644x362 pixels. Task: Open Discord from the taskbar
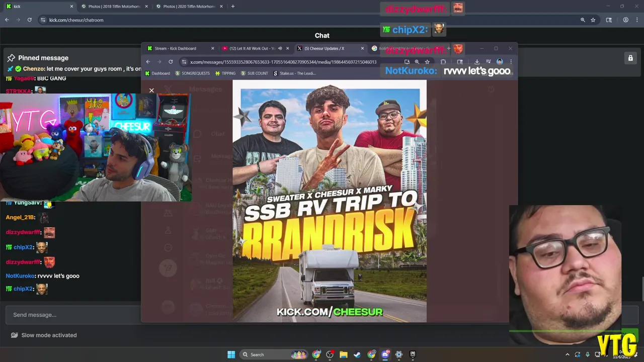click(x=385, y=354)
